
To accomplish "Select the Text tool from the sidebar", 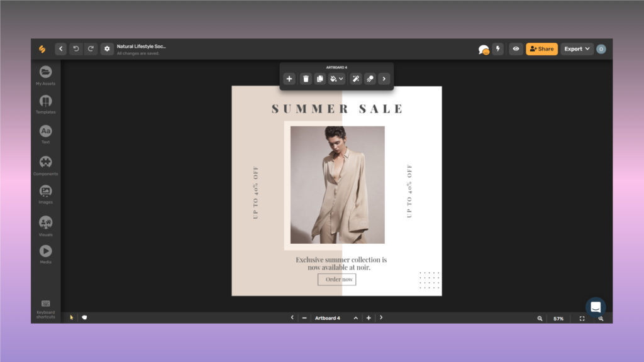I will tap(45, 132).
